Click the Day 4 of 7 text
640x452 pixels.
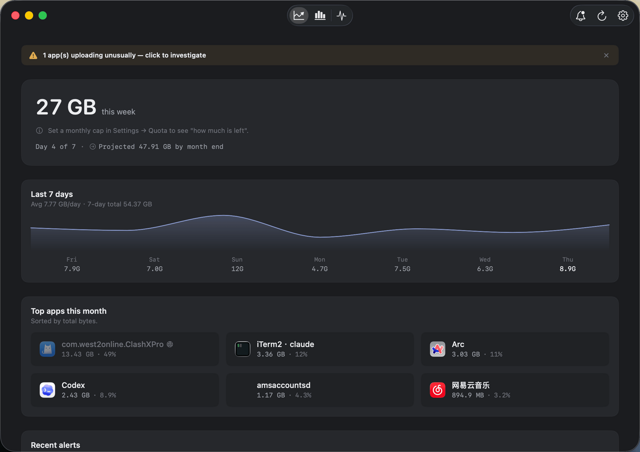pos(56,147)
